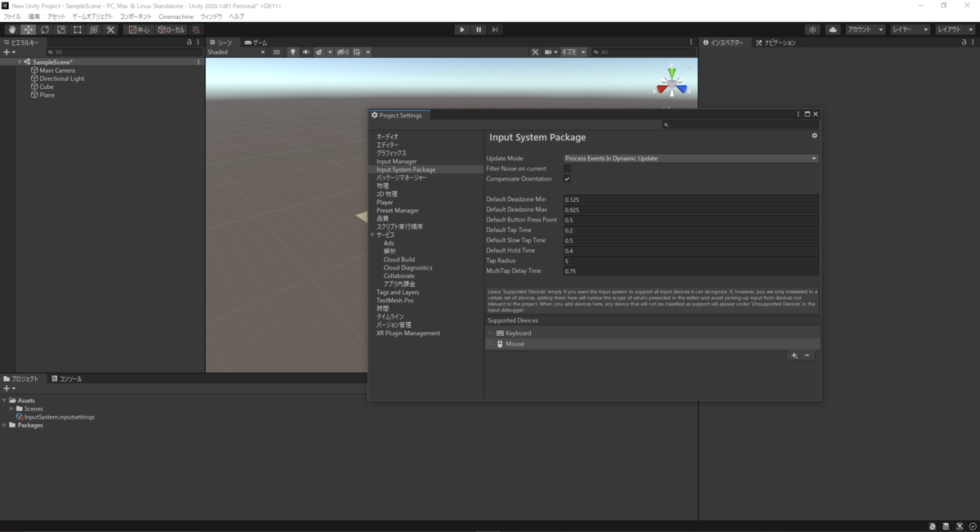Enable the Filter Noise on current checkbox
The height and width of the screenshot is (532, 980).
[567, 168]
